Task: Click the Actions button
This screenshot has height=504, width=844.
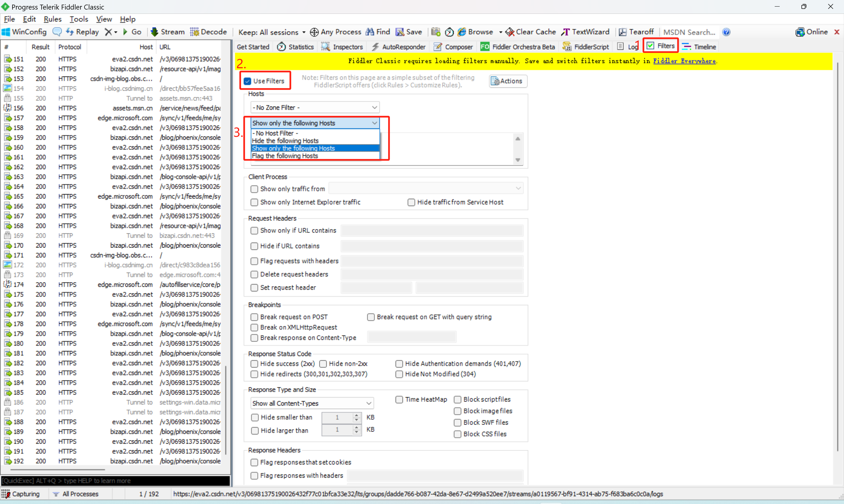Action: click(x=508, y=81)
